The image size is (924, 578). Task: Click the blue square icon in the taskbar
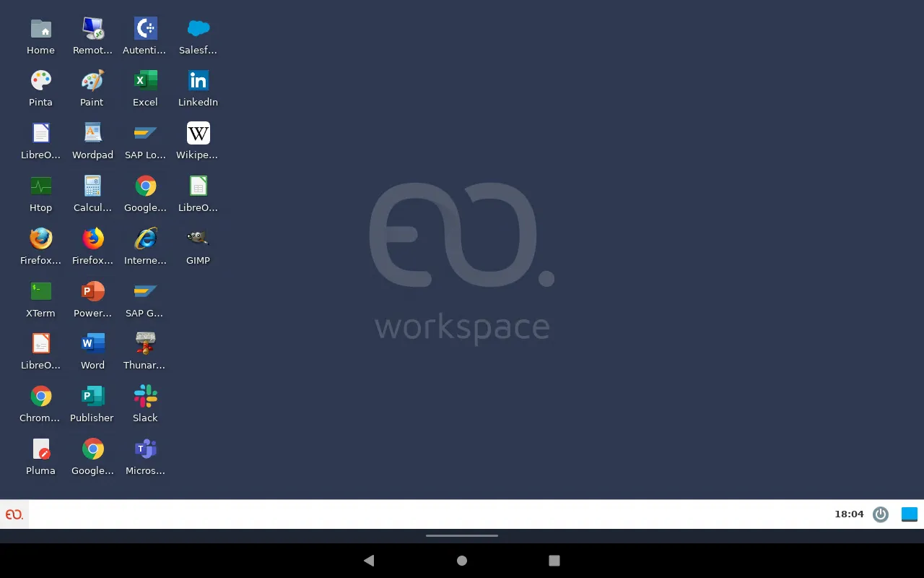[910, 514]
